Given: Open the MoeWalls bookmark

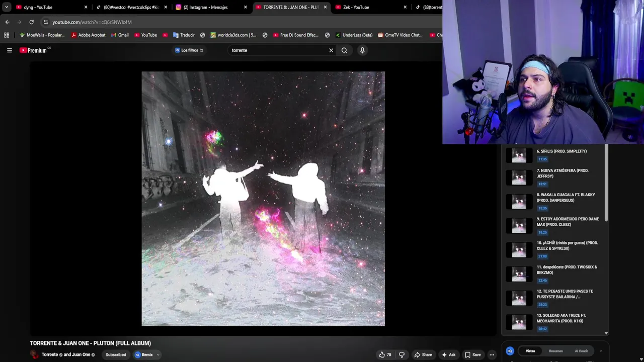Looking at the screenshot, I should (42, 35).
